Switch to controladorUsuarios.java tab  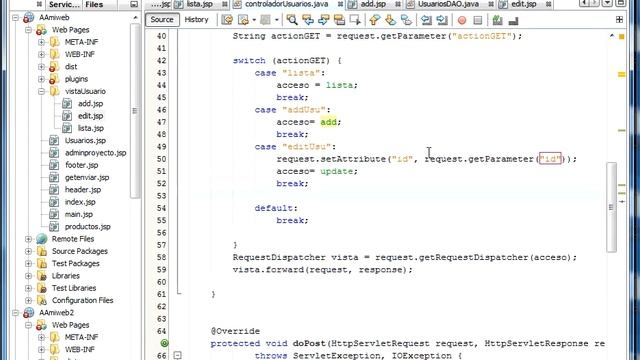pos(286,4)
